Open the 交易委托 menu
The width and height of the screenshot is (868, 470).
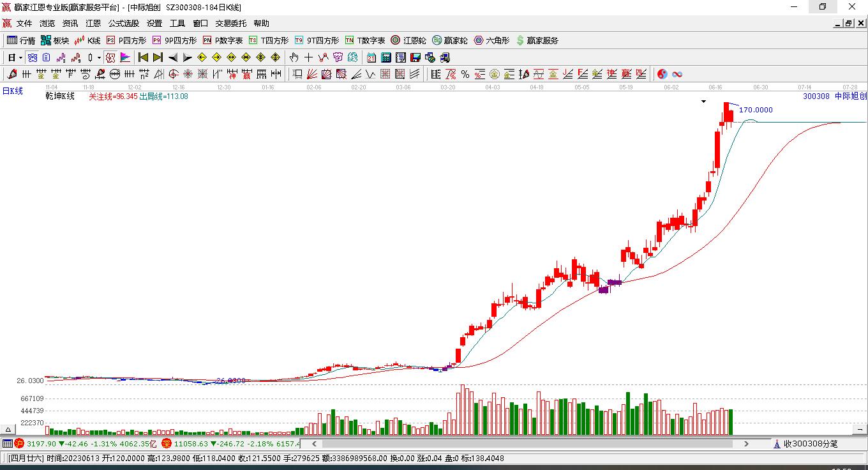point(230,23)
